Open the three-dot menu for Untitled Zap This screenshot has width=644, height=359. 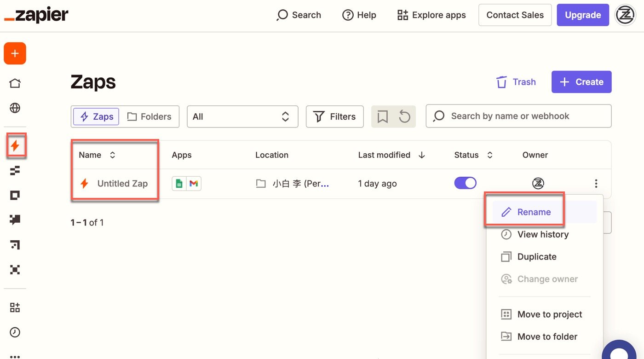coord(596,184)
